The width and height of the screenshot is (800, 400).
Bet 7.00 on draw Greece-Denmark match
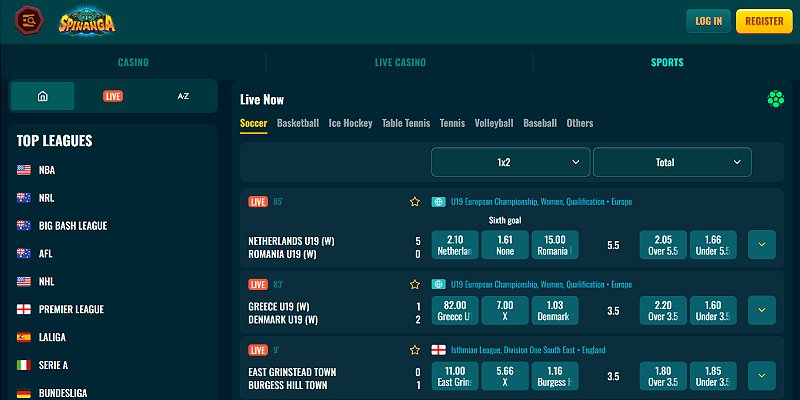pos(505,310)
